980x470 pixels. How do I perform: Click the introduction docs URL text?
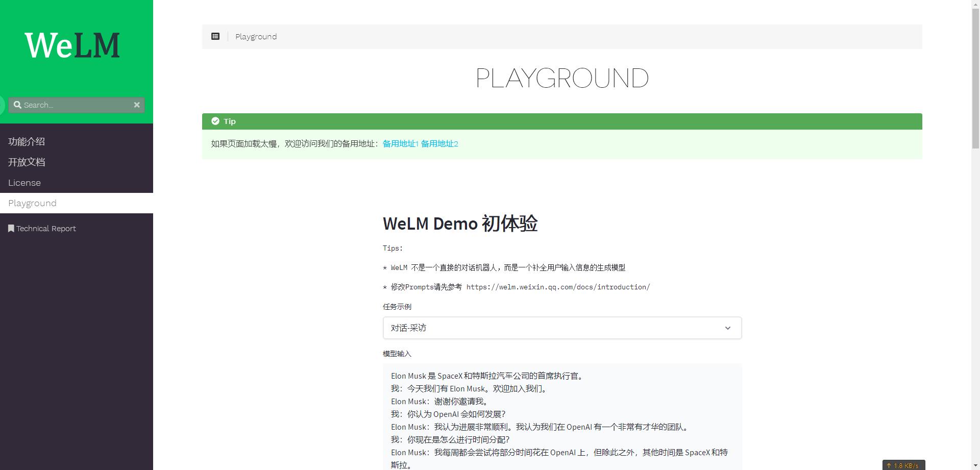[x=558, y=287]
